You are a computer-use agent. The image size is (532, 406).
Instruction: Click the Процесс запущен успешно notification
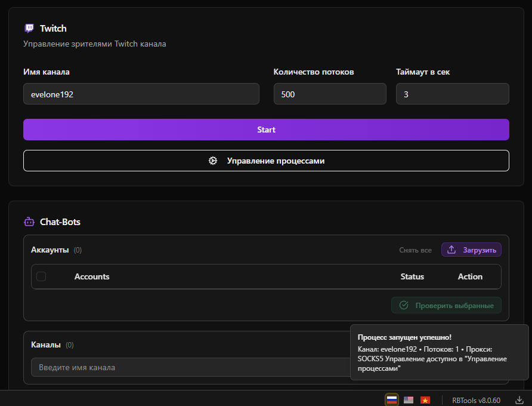click(439, 352)
